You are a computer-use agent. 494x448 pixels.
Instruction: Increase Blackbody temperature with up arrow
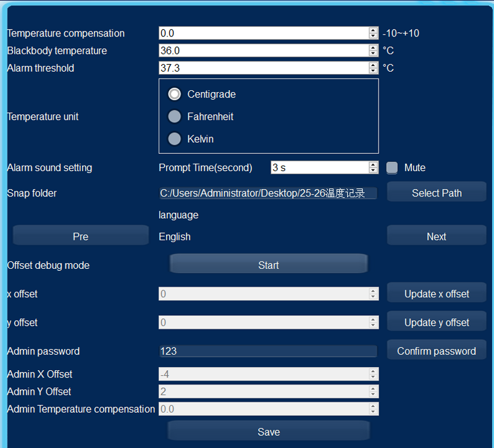(x=374, y=48)
